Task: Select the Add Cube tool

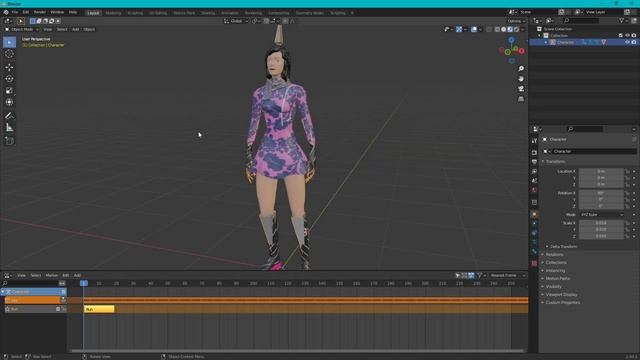Action: [9, 141]
